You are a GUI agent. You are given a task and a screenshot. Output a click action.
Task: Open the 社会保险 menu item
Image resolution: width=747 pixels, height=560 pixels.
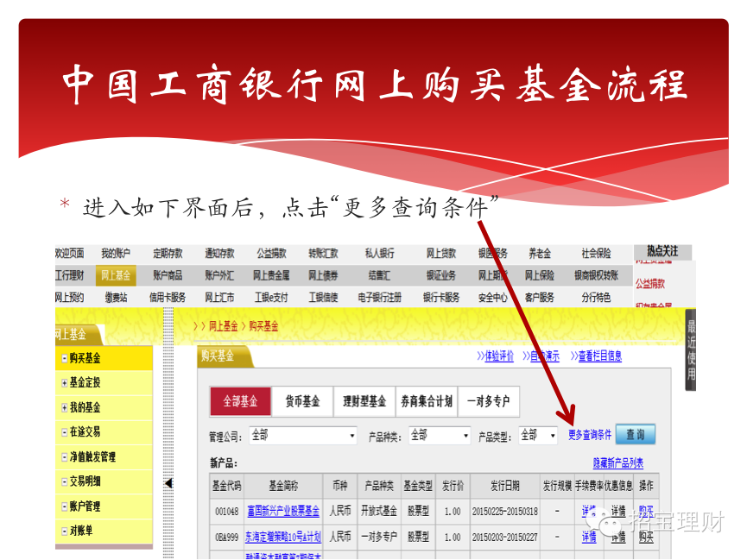click(x=596, y=254)
